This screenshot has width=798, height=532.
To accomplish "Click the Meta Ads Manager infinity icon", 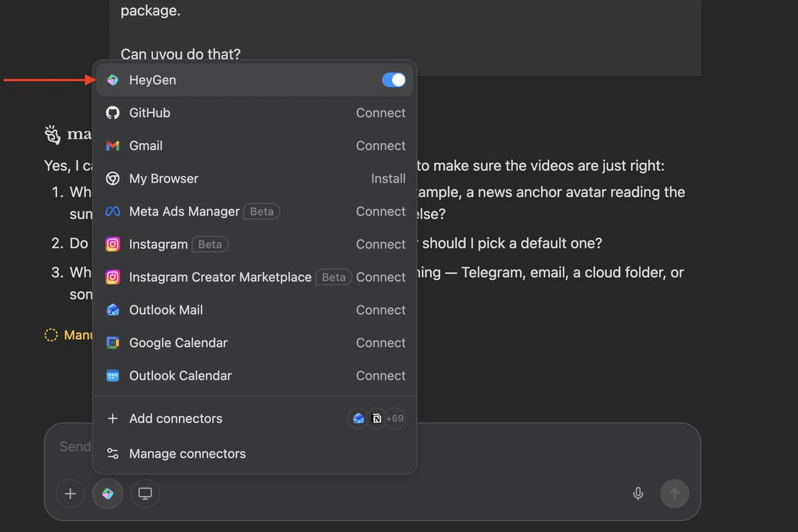I will click(112, 211).
